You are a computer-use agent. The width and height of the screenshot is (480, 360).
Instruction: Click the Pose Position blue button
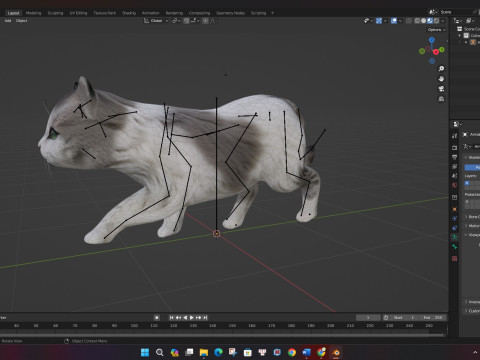point(472,167)
